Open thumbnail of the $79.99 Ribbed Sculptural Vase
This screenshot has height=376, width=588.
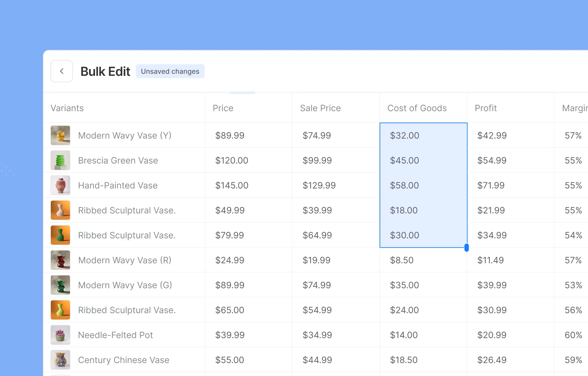pos(60,235)
